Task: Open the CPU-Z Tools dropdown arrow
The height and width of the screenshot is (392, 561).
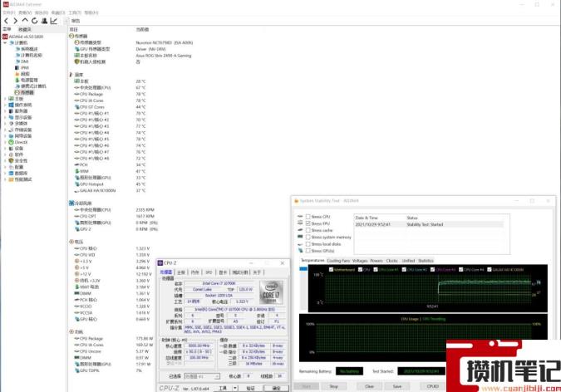Action: click(235, 388)
